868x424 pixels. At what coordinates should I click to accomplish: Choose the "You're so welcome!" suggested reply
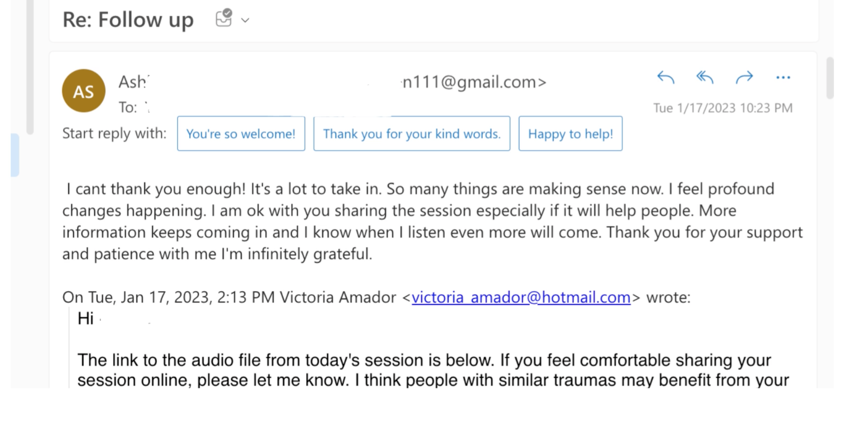241,133
